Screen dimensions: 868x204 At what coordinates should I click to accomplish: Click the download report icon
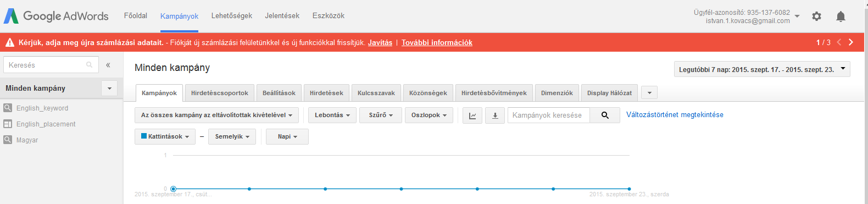pos(495,115)
